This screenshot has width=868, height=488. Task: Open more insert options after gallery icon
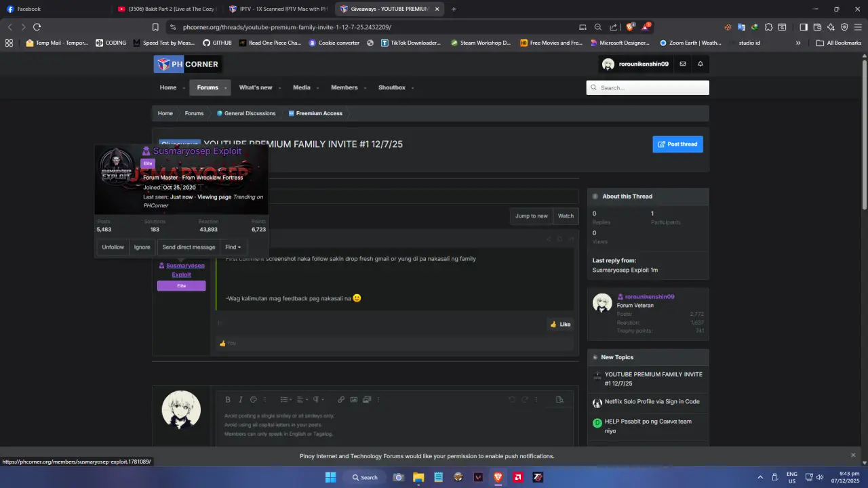[379, 400]
